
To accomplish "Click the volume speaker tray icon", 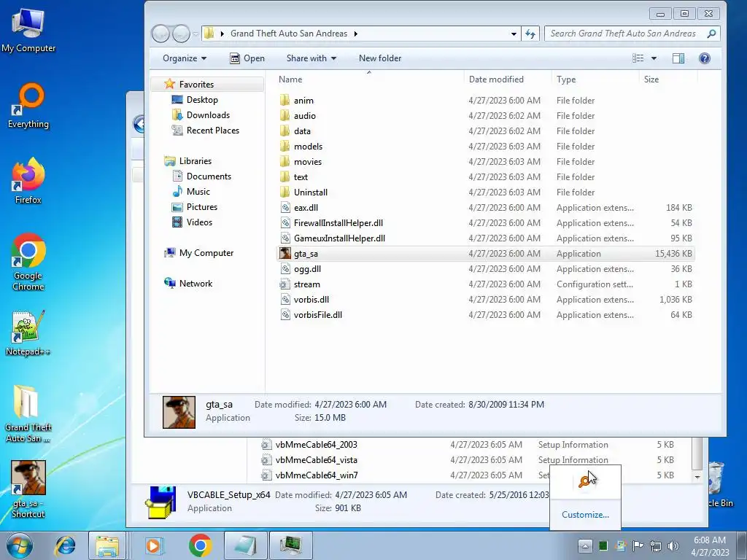I will coord(673,545).
